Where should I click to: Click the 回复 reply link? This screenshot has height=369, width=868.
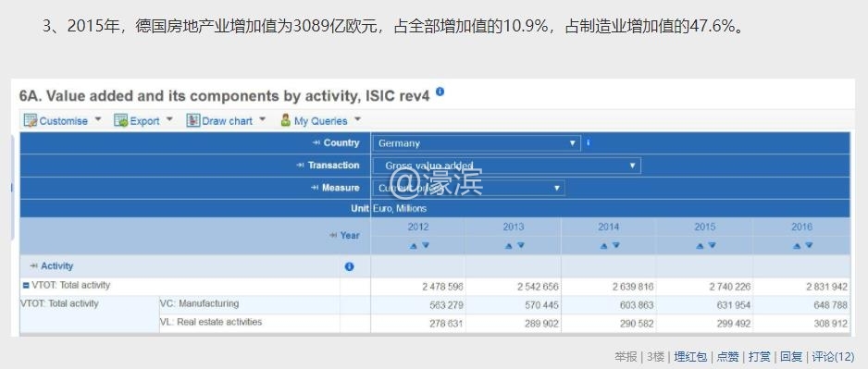point(791,357)
